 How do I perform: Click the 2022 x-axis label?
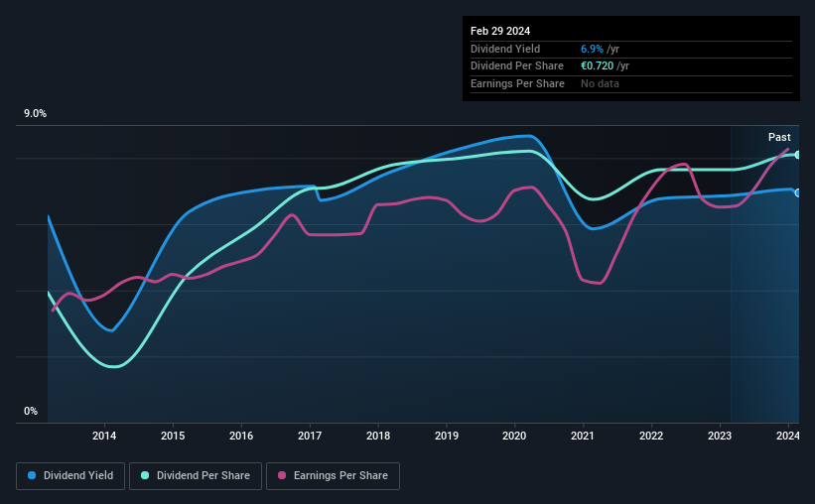point(651,436)
